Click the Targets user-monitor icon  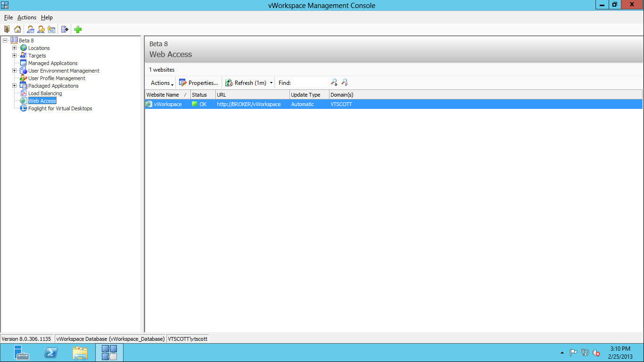coord(24,56)
